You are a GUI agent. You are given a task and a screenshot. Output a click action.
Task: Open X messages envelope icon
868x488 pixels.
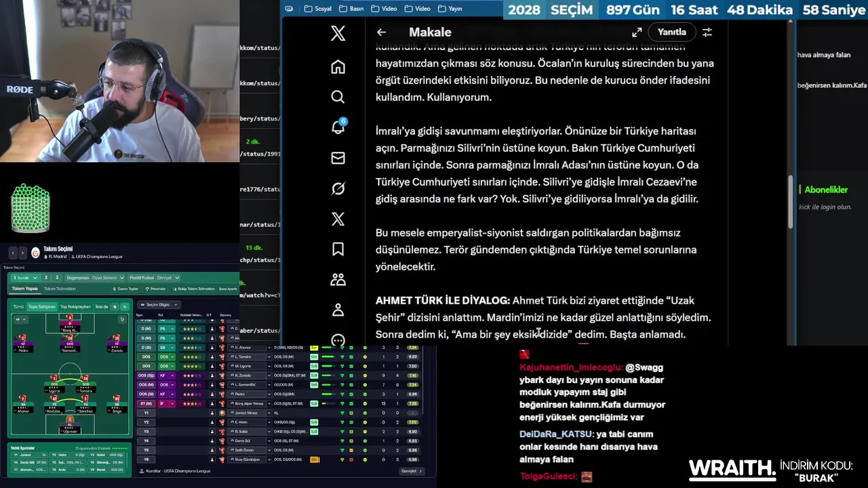338,158
